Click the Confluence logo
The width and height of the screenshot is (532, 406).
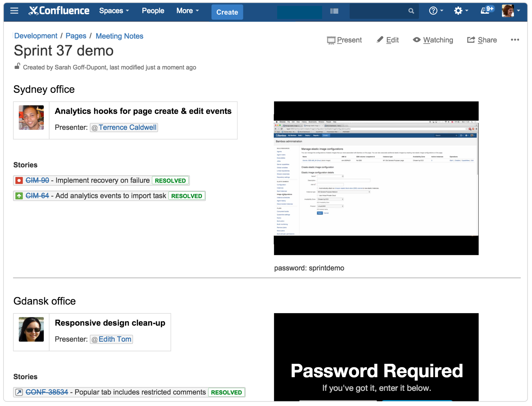pyautogui.click(x=59, y=10)
